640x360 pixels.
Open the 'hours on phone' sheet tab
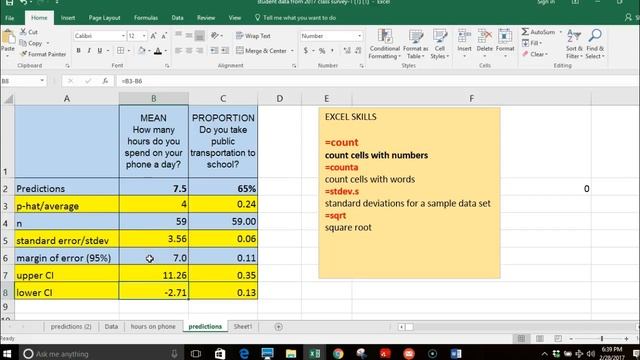click(x=153, y=327)
